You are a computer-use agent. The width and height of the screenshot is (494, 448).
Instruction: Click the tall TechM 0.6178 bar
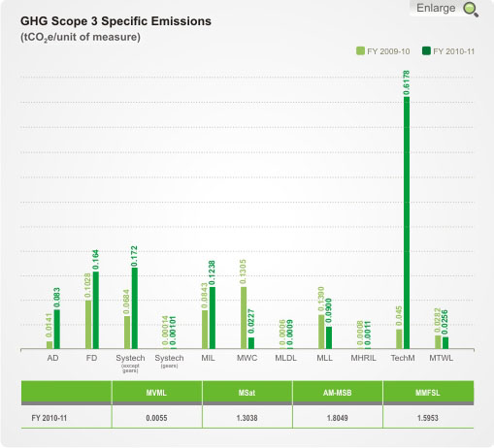pos(407,223)
